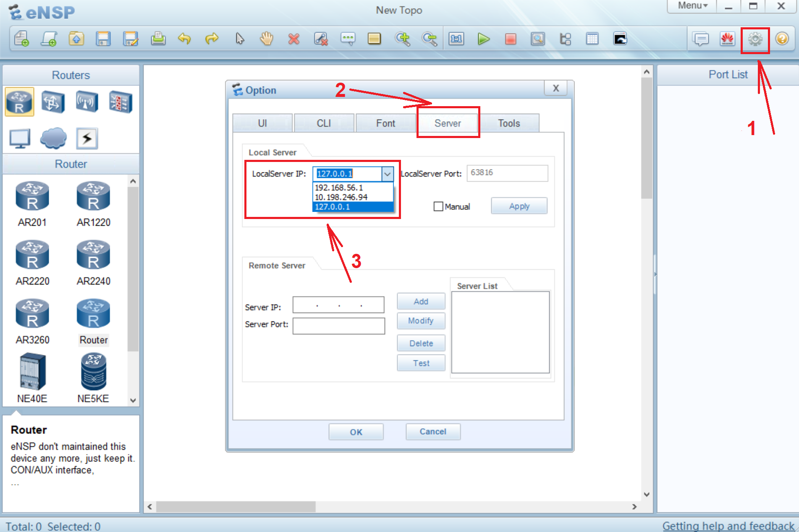The width and height of the screenshot is (799, 532).
Task: Pick the AR1220 router device
Action: pos(93,205)
